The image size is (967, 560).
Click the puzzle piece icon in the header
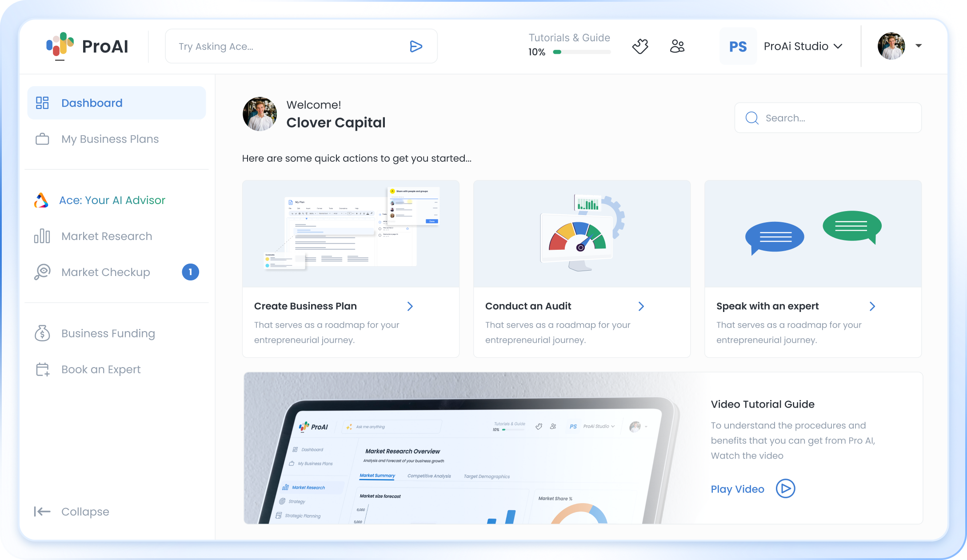(x=640, y=46)
